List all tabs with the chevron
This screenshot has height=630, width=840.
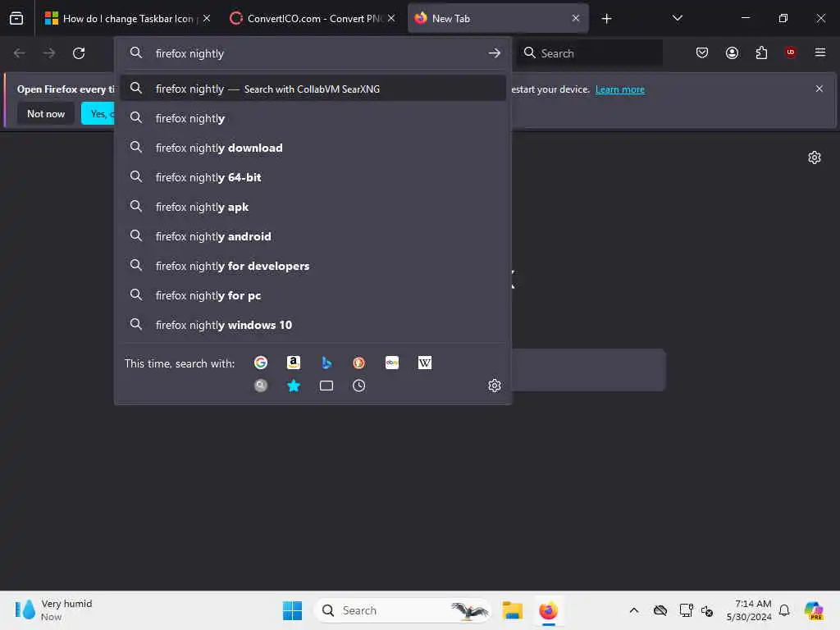677,18
